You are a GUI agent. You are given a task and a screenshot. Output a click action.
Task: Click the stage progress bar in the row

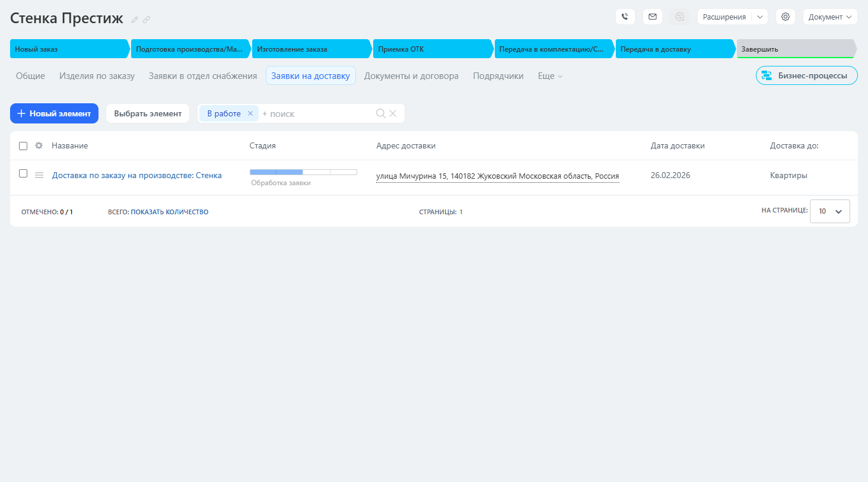click(x=303, y=172)
